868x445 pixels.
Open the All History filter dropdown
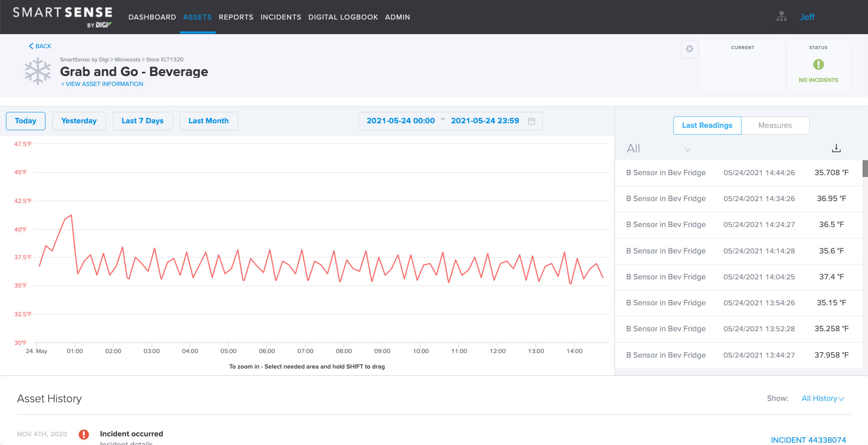tap(823, 399)
